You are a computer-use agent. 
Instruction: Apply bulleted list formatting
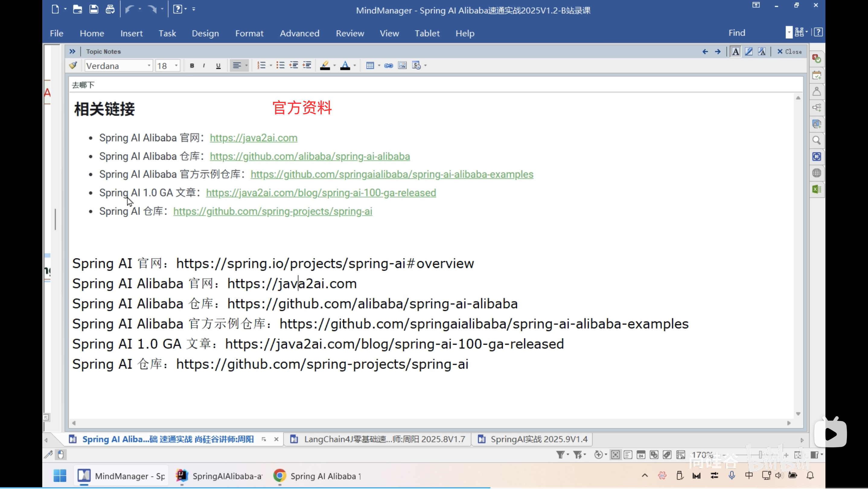point(280,66)
